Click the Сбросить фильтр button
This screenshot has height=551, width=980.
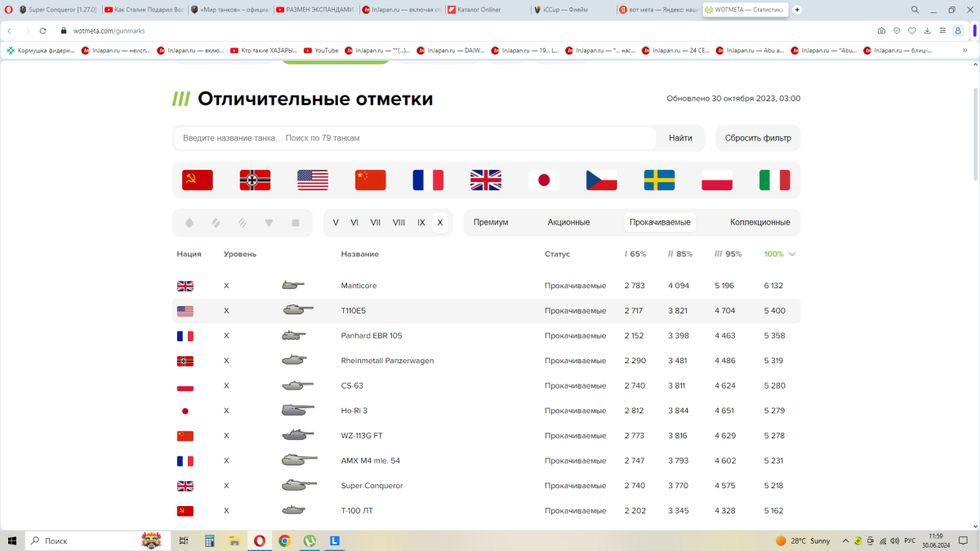(x=758, y=138)
